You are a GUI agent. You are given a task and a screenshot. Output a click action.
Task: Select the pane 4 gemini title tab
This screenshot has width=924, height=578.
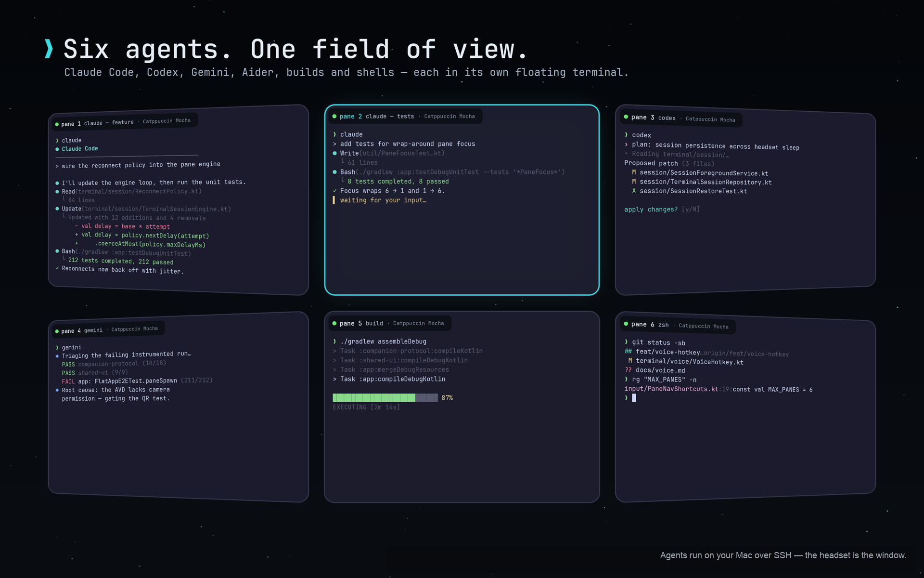[x=108, y=330]
